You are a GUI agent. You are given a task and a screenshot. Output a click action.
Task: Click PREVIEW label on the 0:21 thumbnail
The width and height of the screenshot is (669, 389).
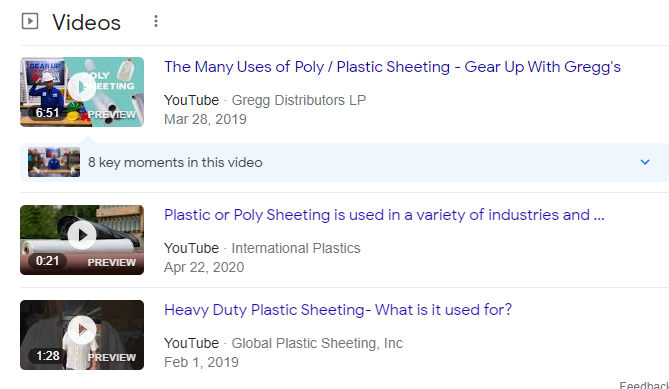tap(112, 262)
